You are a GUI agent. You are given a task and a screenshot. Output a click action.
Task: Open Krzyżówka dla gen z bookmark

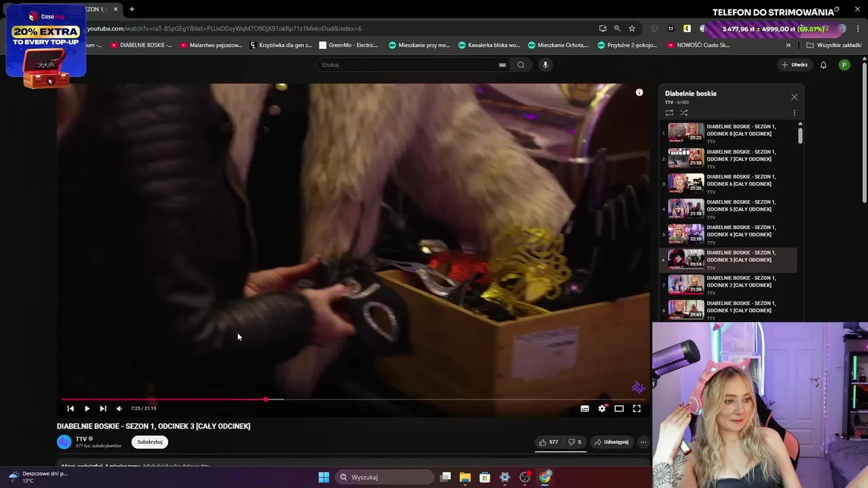281,45
